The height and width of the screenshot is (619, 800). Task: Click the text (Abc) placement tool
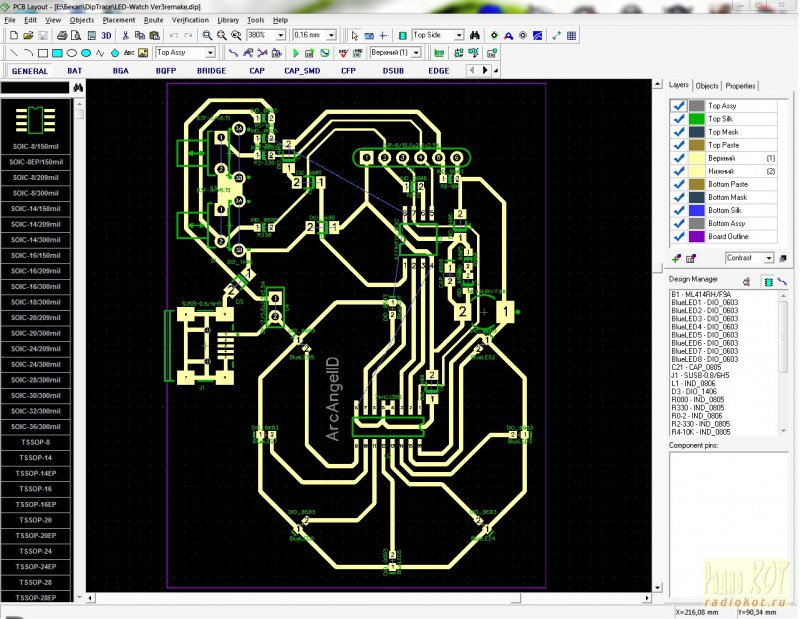pos(129,52)
